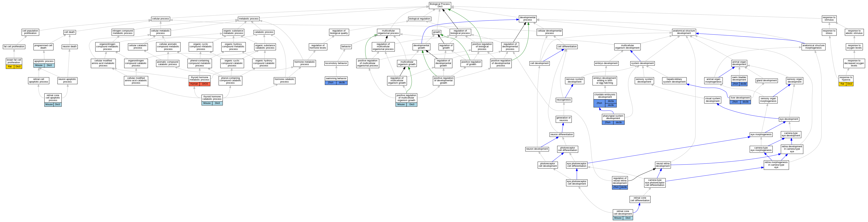This screenshot has width=868, height=222.
Task: Select the generation of neurons node
Action: 563,119
